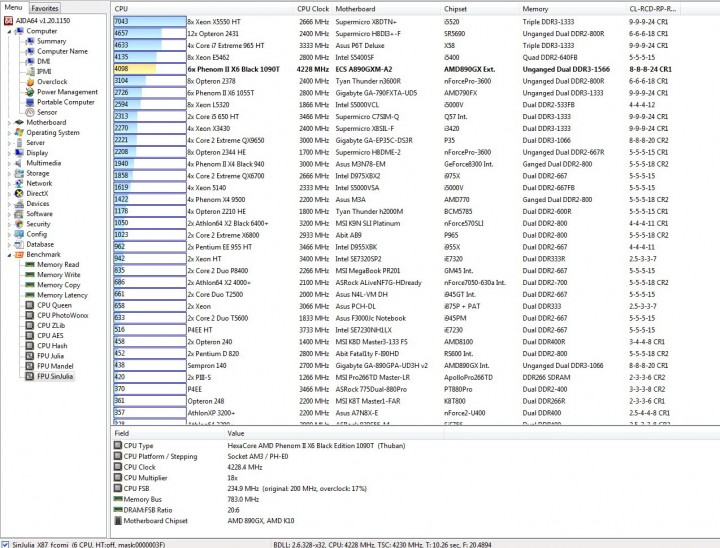Open the DMI item icon
Screen dimensions: 720x548
click(30, 61)
